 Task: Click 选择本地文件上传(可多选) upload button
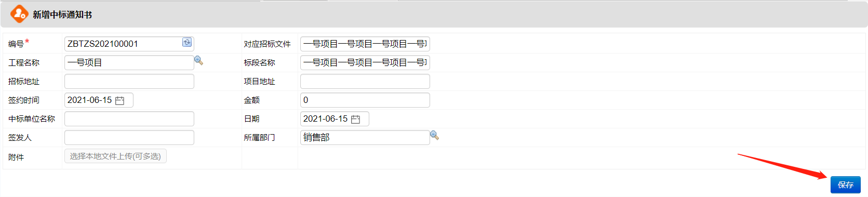coord(115,156)
